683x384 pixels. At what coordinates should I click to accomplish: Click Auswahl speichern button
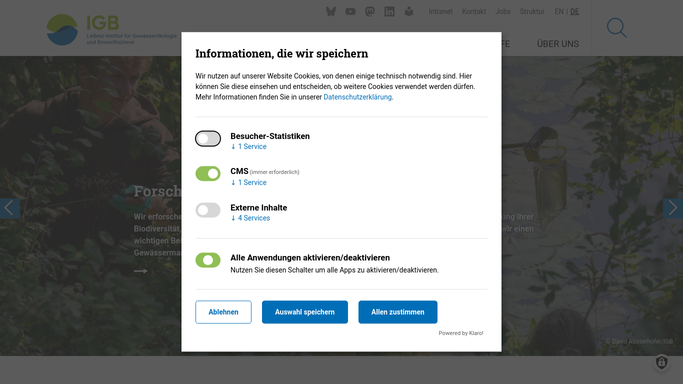click(305, 312)
